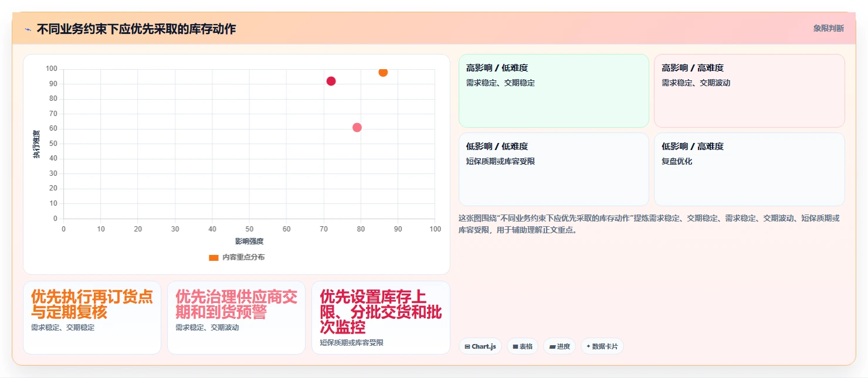The width and height of the screenshot is (868, 378).
Task: Click 需求稳定、交期波动 in the 高影响 / 高难度 quadrant card
Action: pos(696,83)
